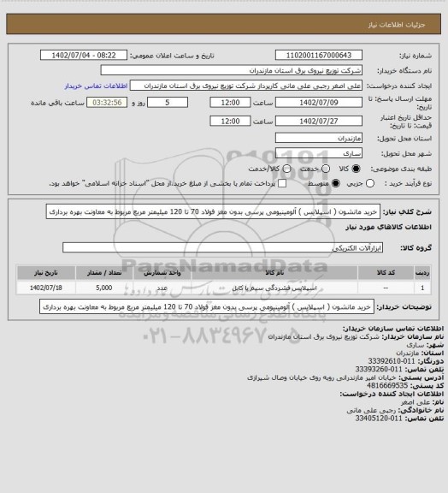Viewport: 448px width, 493px height.
Task: Click the ردیف column header
Action: [x=422, y=272]
